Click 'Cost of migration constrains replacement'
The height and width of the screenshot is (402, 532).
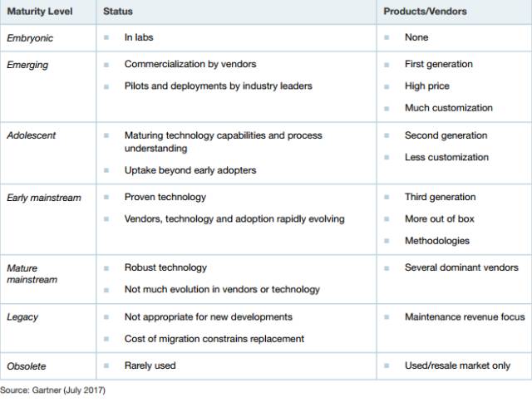[x=214, y=338]
